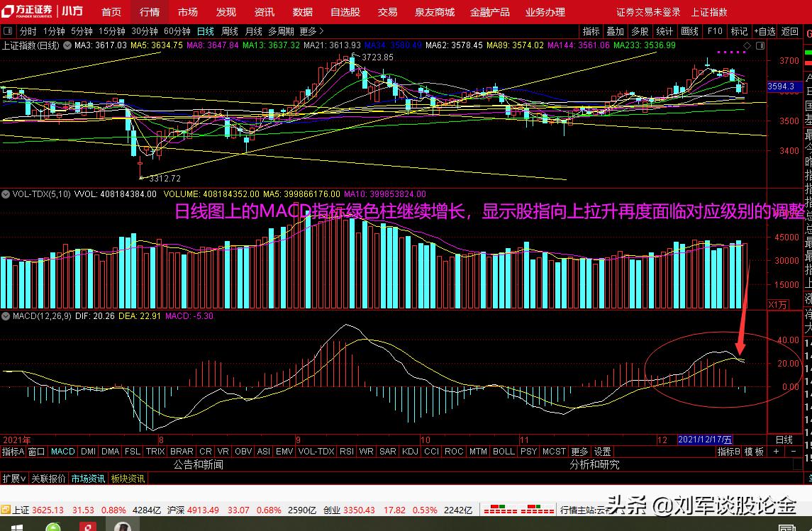The width and height of the screenshot is (812, 531).
Task: Select 60分钟 period
Action: 177,32
